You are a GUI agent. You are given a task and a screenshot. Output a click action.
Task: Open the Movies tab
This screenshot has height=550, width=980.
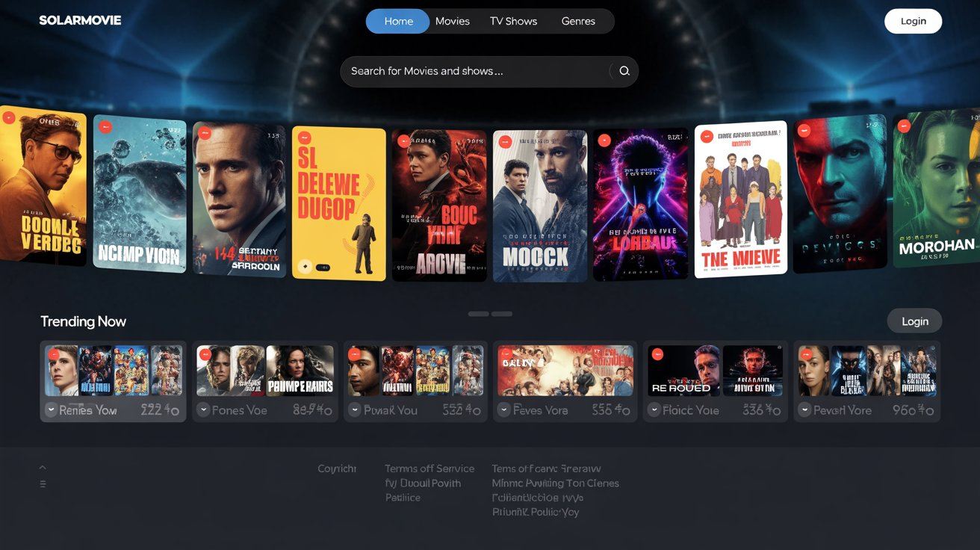tap(453, 21)
